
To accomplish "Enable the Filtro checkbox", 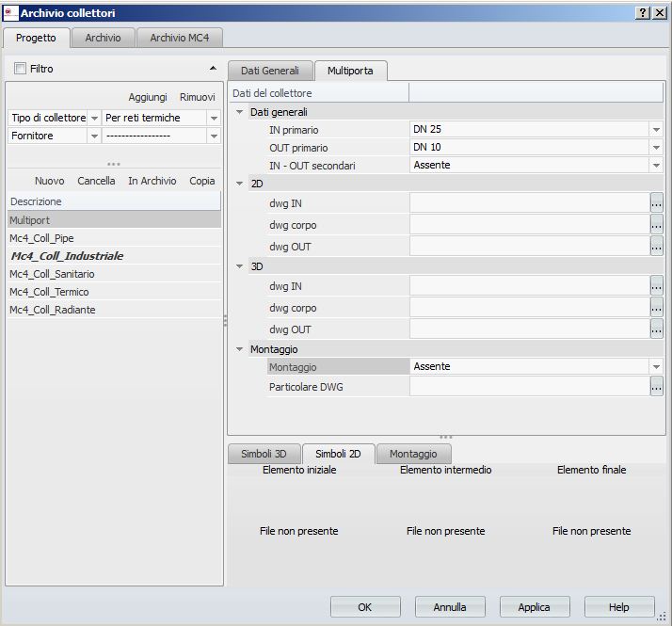I will (20, 69).
